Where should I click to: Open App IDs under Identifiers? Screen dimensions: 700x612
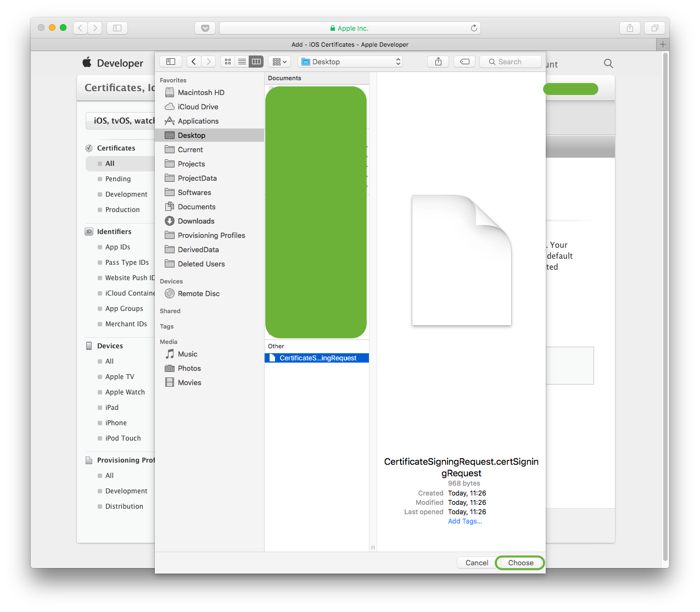(x=117, y=247)
